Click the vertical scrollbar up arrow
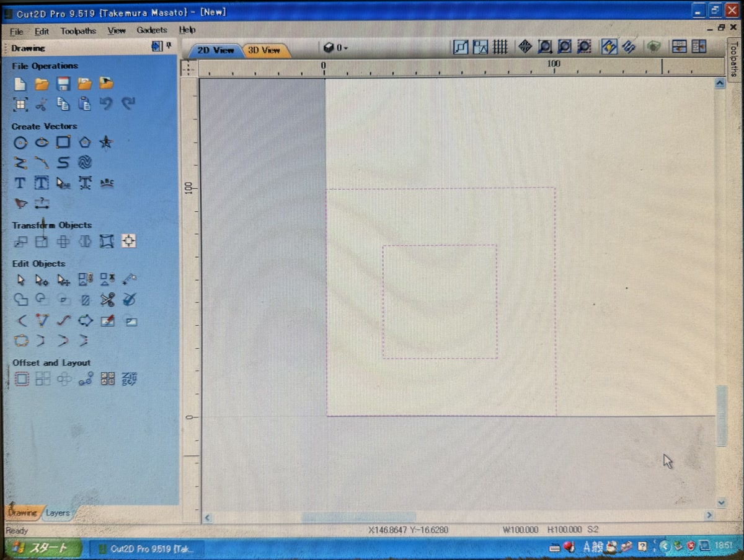Viewport: 744px width, 560px height. 720,83
